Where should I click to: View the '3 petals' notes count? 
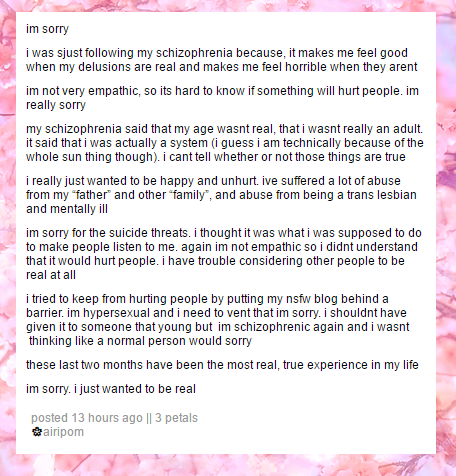coord(176,418)
